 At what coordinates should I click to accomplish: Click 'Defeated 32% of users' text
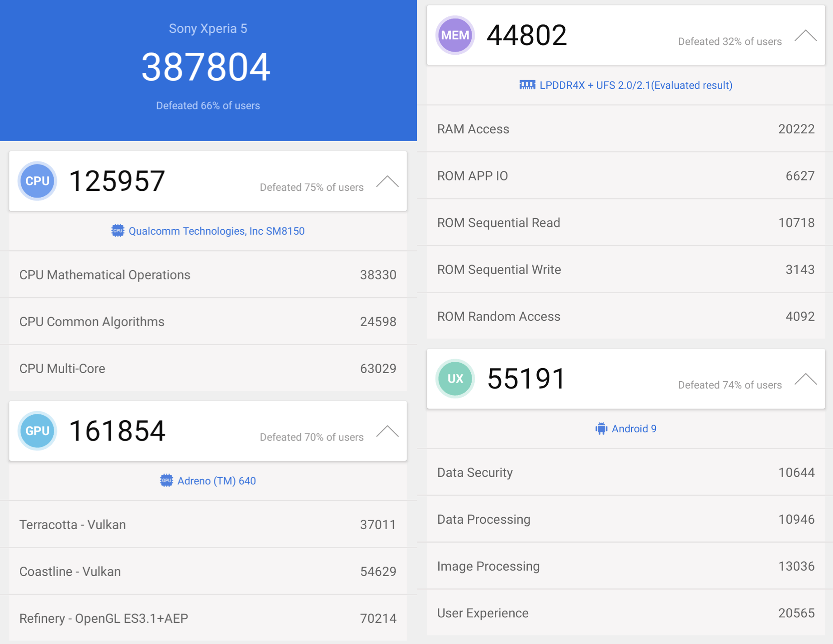click(x=730, y=42)
